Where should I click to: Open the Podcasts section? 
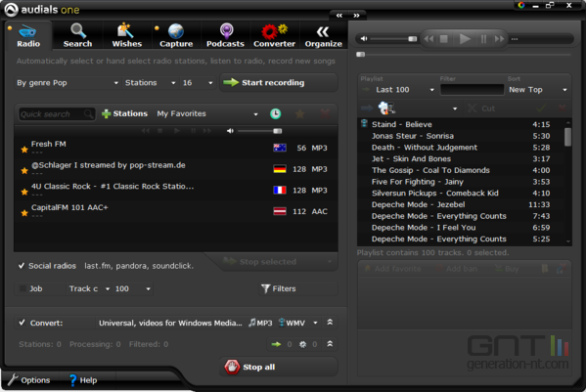click(x=225, y=36)
